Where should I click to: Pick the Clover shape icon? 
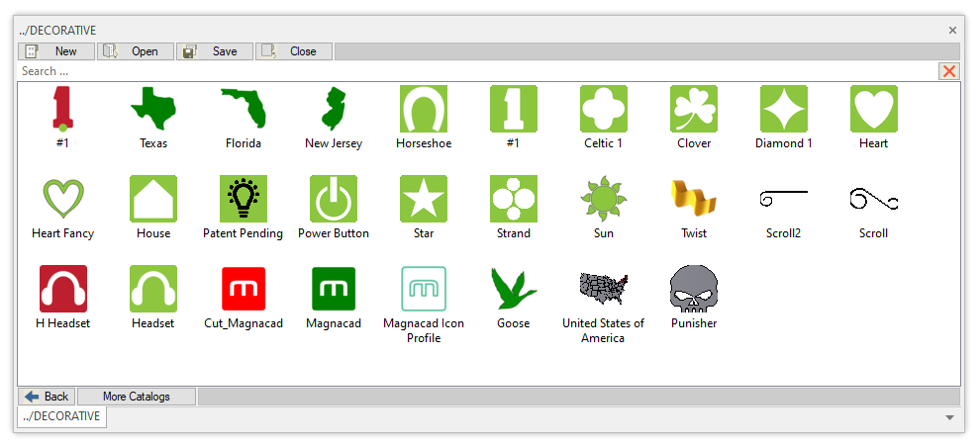[693, 109]
